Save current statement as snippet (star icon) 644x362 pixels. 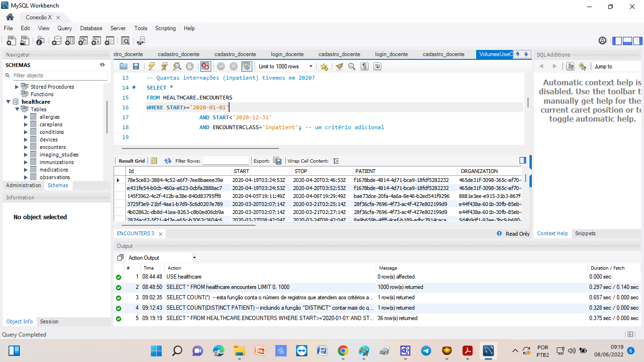(324, 66)
